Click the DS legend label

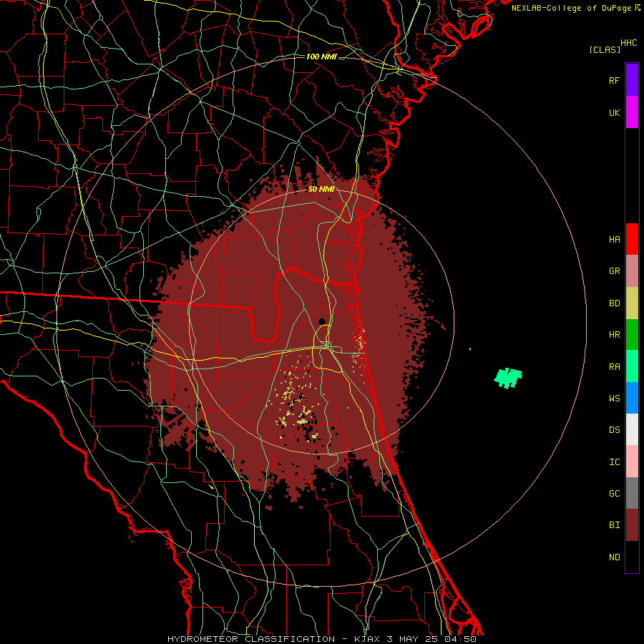click(x=614, y=430)
